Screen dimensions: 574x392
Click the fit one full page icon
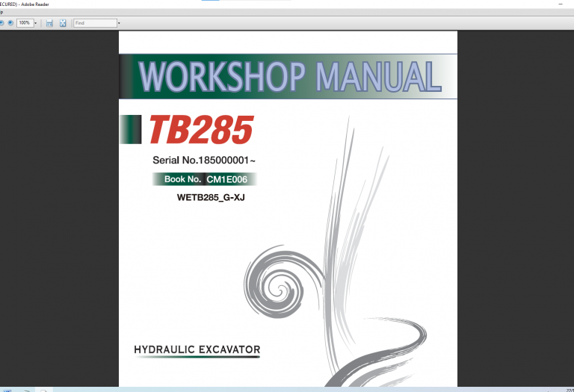coord(63,23)
